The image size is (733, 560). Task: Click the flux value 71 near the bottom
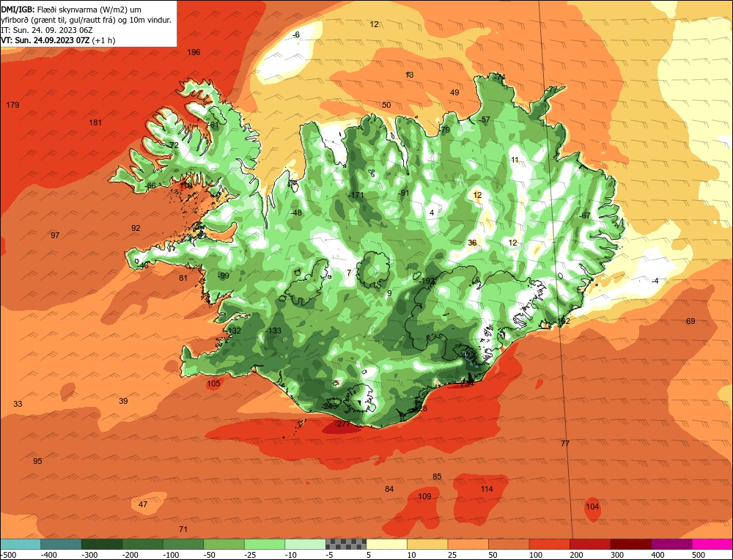coord(183,529)
